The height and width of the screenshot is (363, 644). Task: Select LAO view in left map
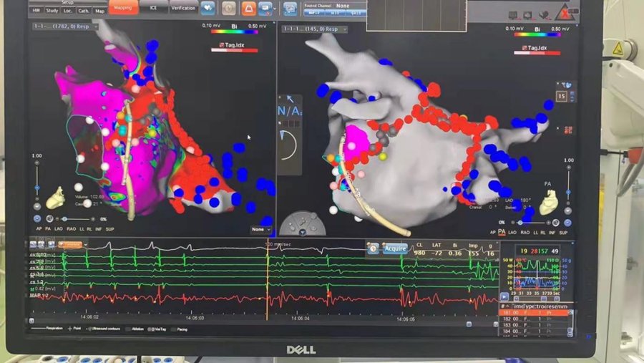click(59, 228)
